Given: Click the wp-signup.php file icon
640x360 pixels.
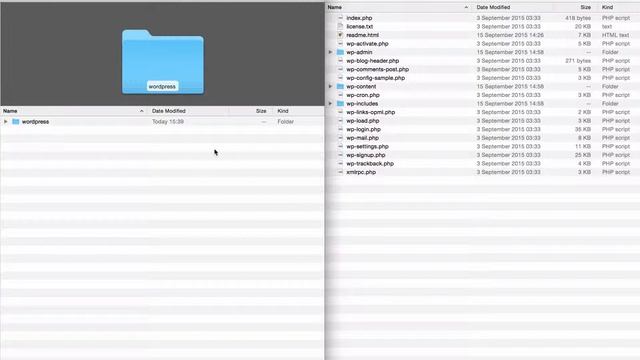Looking at the screenshot, I should 340,155.
